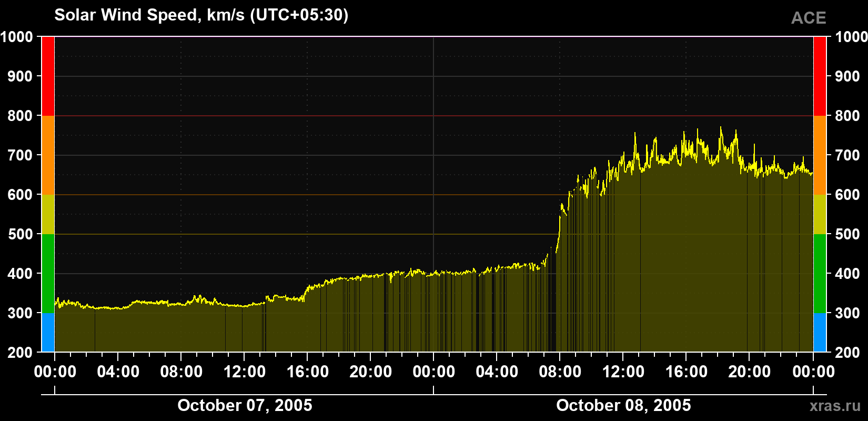868x421 pixels.
Task: Click the orange band on the left color scale
Action: click(48, 155)
